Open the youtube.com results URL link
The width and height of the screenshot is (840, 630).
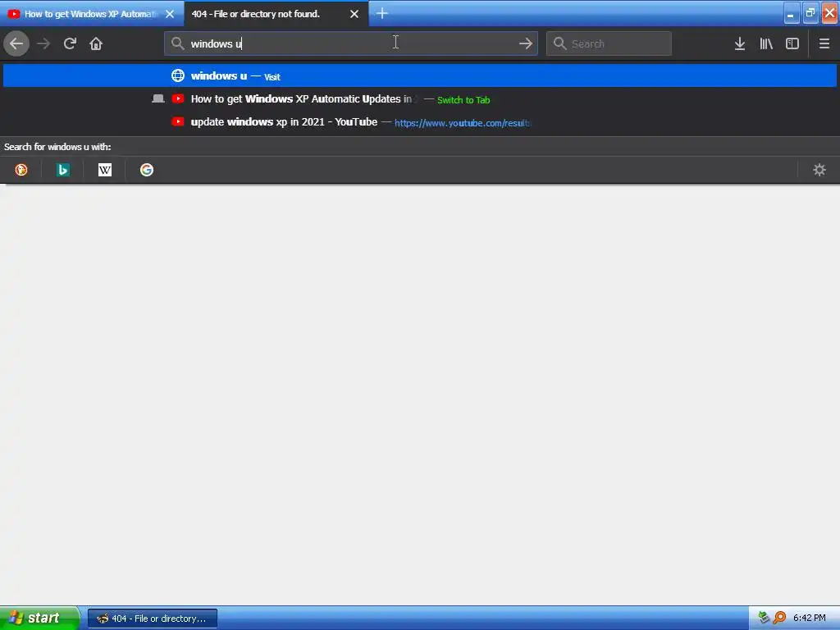pyautogui.click(x=463, y=123)
